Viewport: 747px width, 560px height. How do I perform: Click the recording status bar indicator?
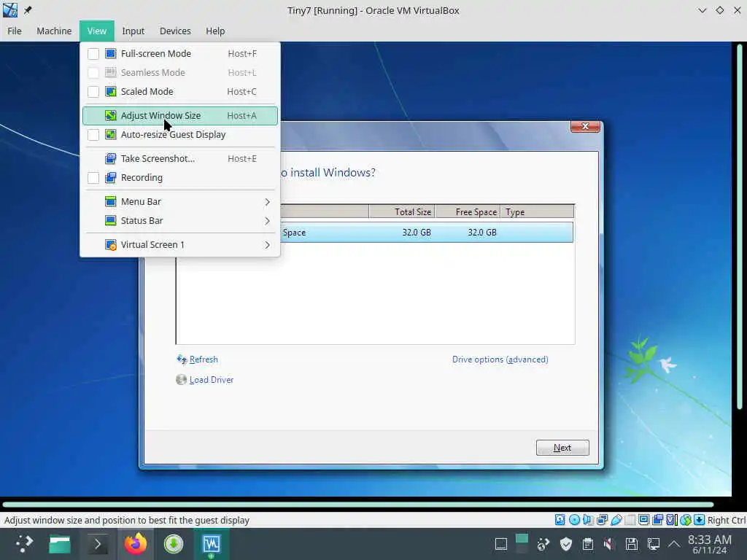tap(658, 519)
